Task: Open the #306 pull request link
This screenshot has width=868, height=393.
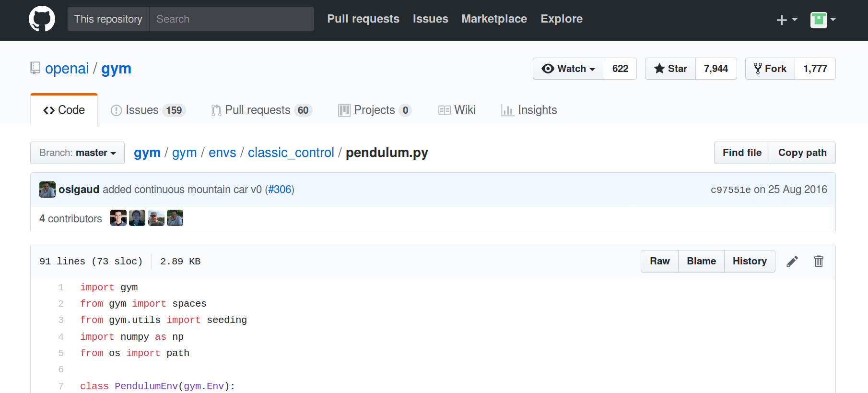Action: pos(280,190)
